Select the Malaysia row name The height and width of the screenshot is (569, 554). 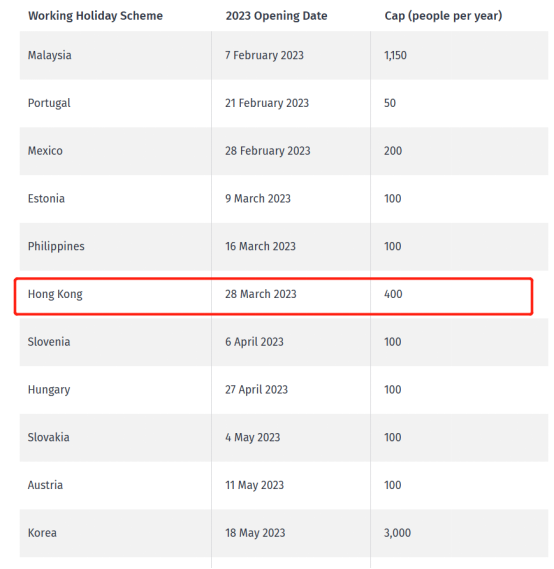[x=50, y=55]
